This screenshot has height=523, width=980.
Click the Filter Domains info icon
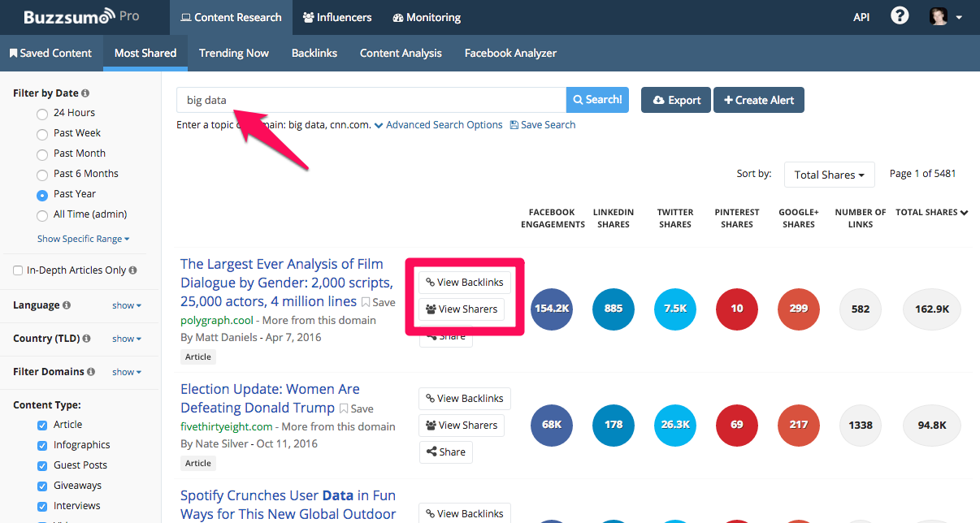(x=91, y=372)
